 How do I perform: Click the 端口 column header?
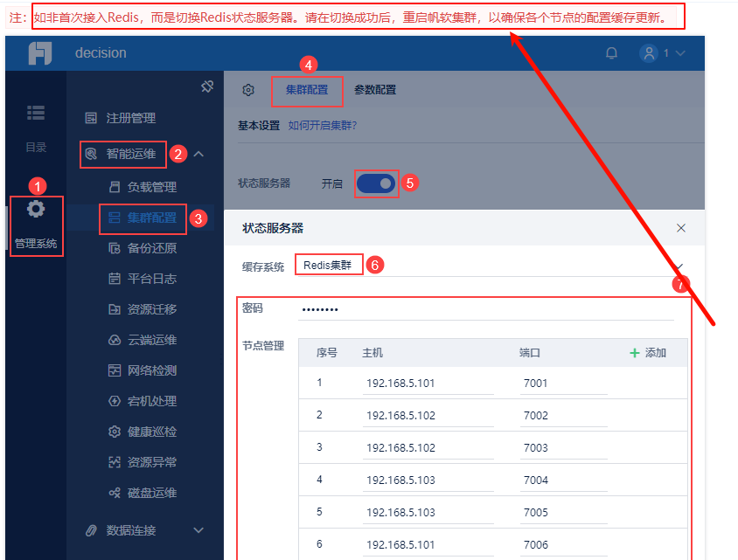coord(530,353)
